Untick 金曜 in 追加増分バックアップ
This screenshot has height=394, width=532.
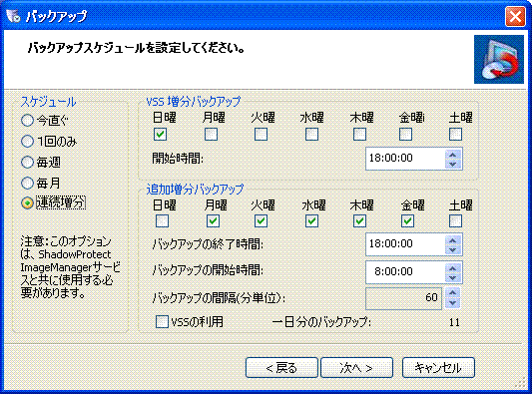(x=407, y=221)
